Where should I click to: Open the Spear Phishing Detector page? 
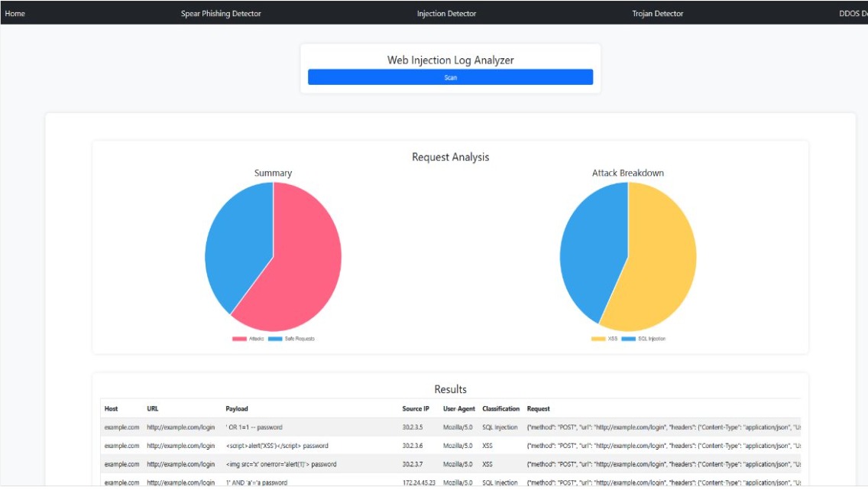(x=221, y=13)
